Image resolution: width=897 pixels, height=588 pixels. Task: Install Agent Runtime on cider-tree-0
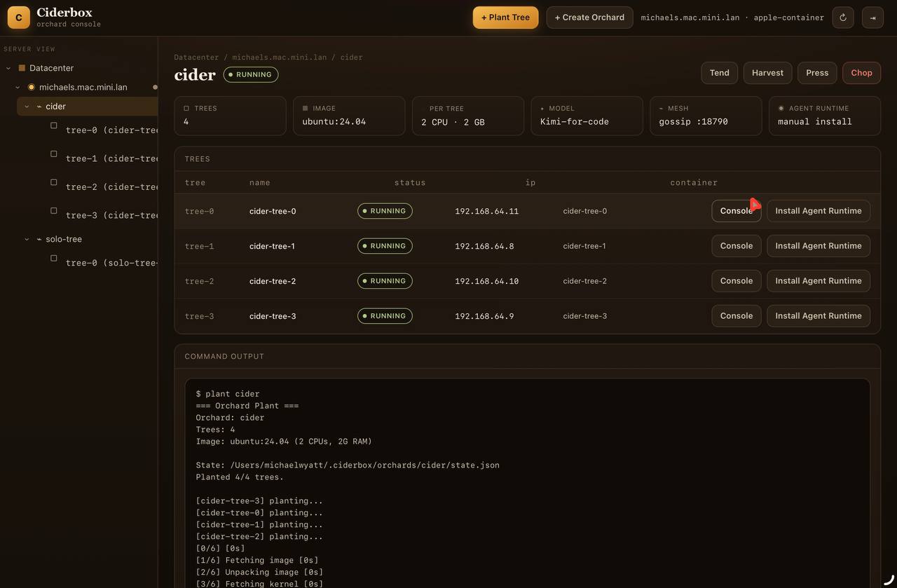click(x=819, y=211)
